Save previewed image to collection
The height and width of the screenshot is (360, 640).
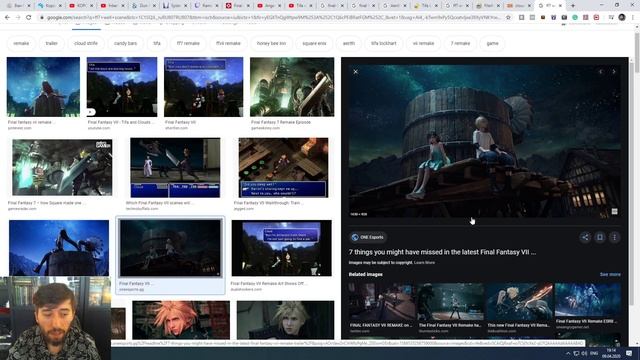(x=600, y=237)
